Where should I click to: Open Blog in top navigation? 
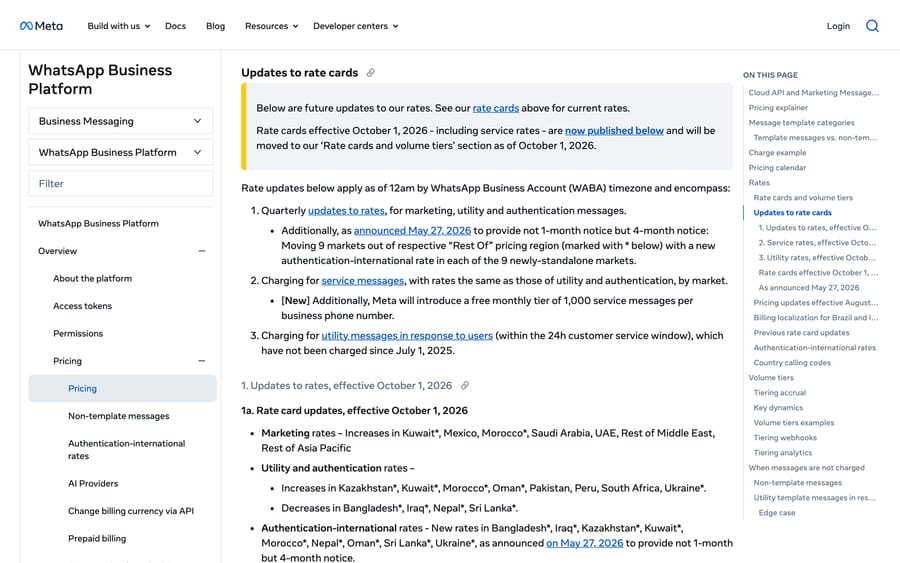pyautogui.click(x=215, y=26)
